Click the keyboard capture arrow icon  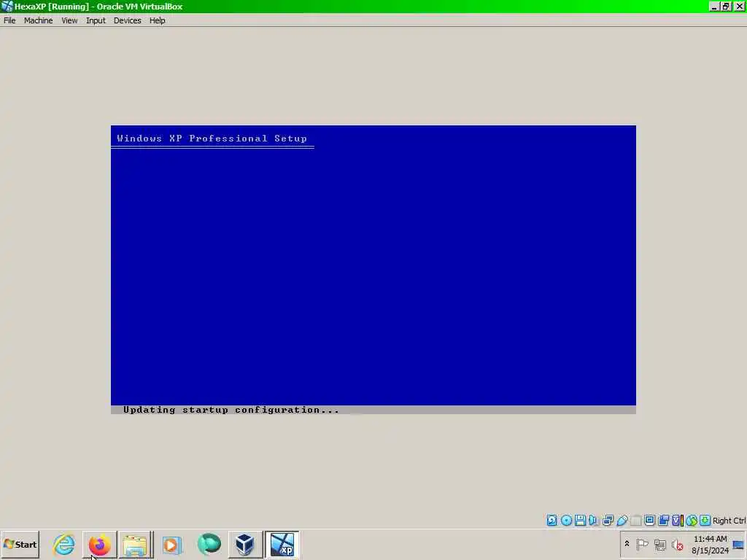tap(705, 521)
